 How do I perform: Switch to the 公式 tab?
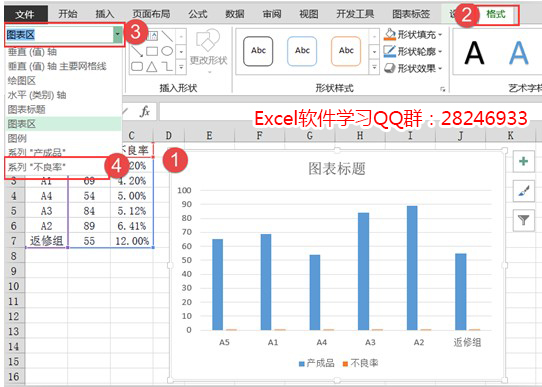pos(198,14)
